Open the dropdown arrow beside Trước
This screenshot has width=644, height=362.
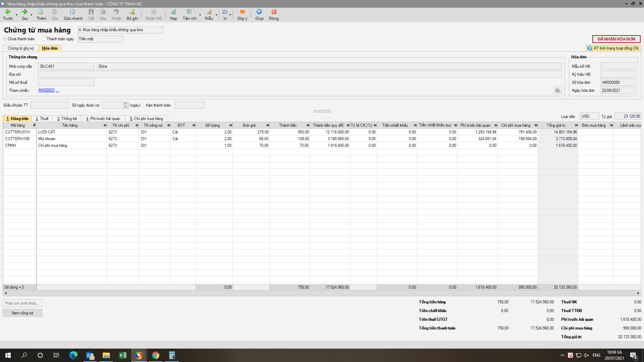coord(16,15)
